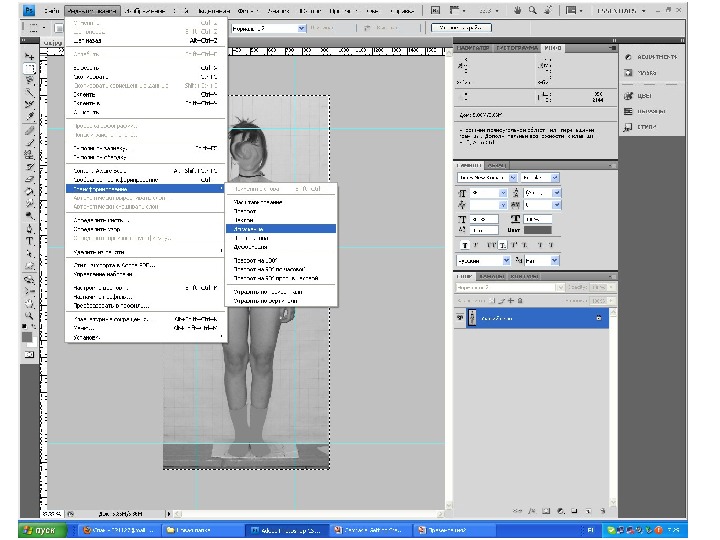Toggle Underline in Character panel
Screen dimensions: 720x540
[x=540, y=245]
